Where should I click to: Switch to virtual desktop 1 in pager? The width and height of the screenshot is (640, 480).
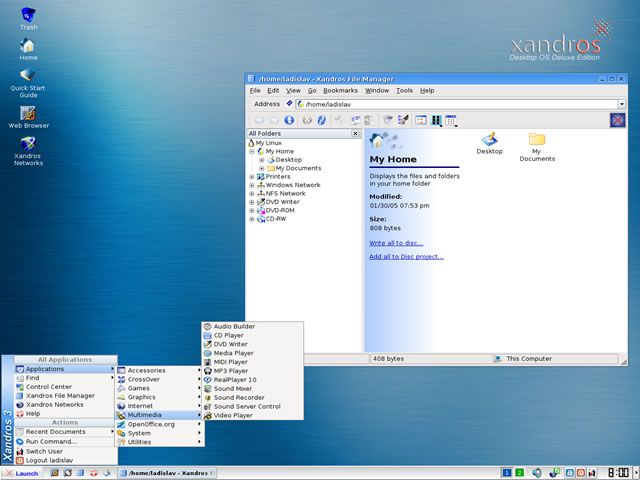[507, 472]
